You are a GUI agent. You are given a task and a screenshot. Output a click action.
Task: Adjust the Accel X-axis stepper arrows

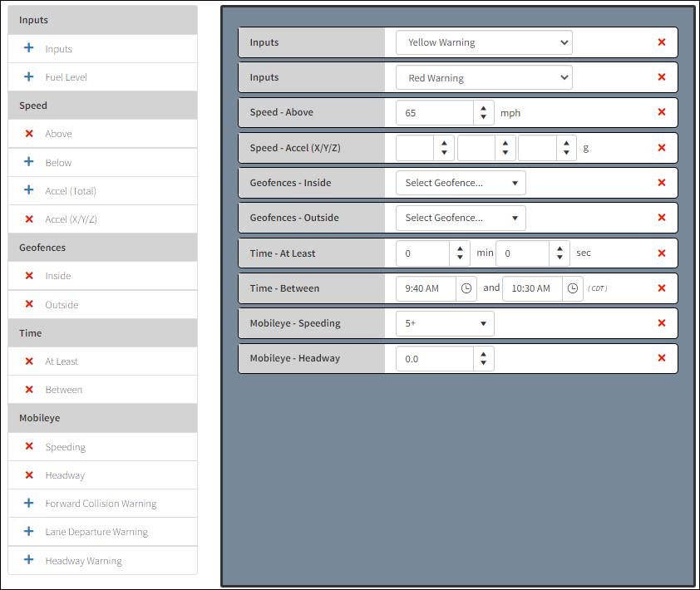(x=444, y=148)
